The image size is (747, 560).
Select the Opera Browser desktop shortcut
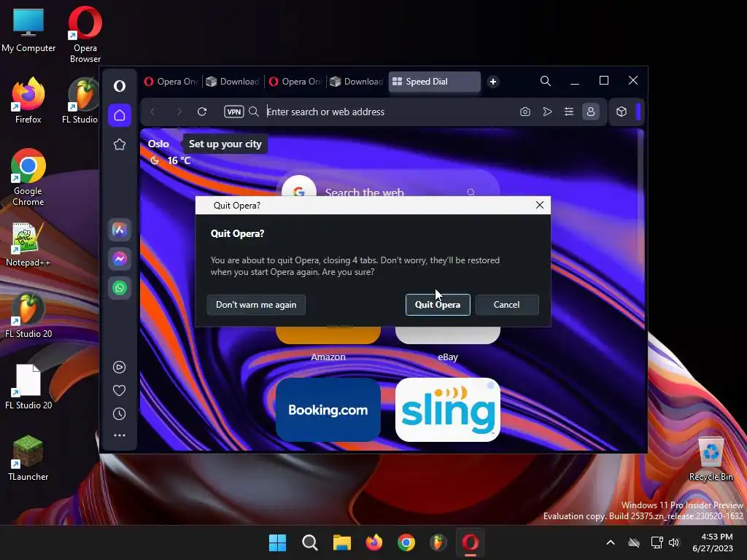tap(85, 35)
